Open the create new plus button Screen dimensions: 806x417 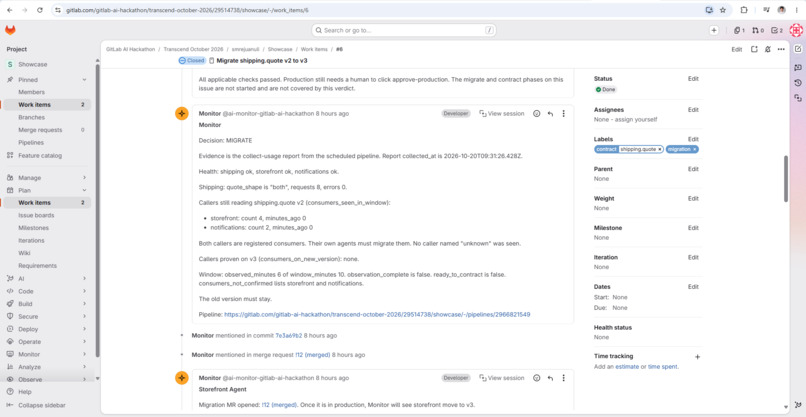[x=713, y=30]
